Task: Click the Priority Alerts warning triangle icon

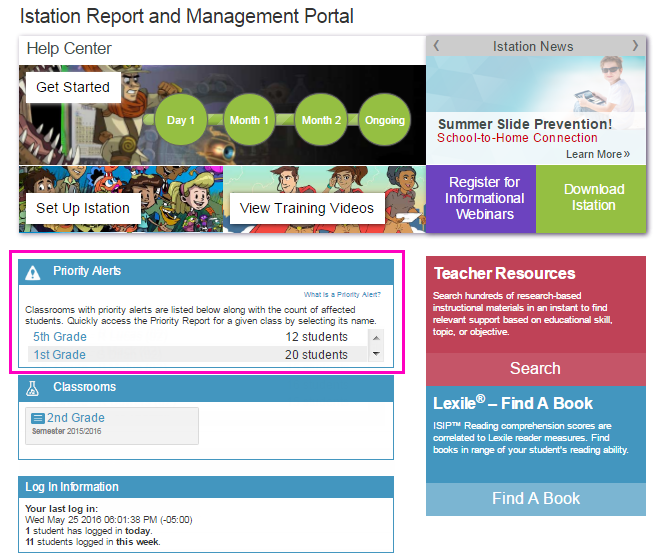Action: [33, 273]
